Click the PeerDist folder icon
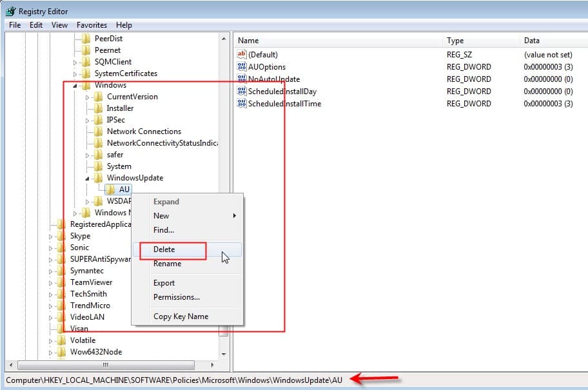This screenshot has height=390, width=588. click(86, 38)
